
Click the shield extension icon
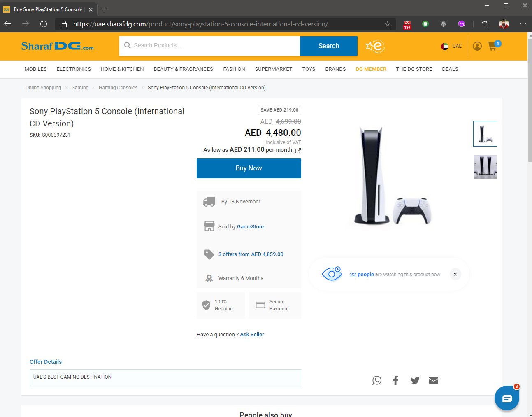[444, 24]
